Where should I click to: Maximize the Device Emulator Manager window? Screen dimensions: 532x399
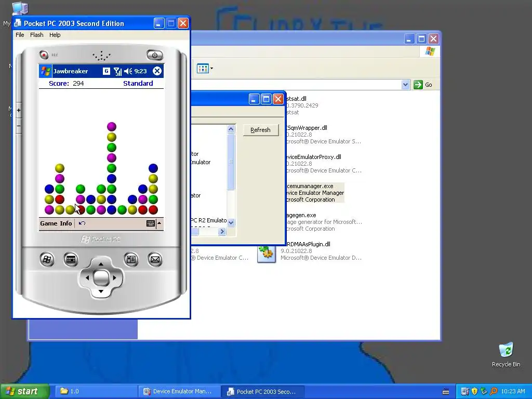point(266,99)
